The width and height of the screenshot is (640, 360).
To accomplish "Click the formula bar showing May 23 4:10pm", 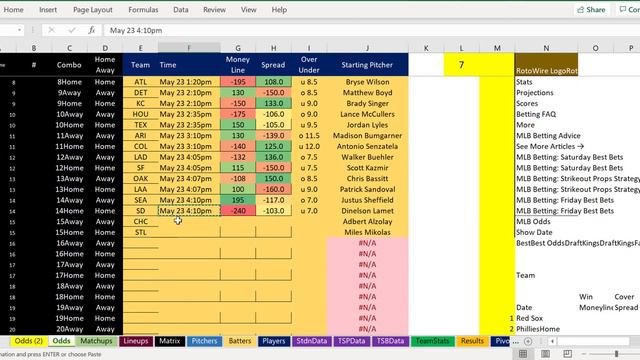I will pyautogui.click(x=371, y=30).
